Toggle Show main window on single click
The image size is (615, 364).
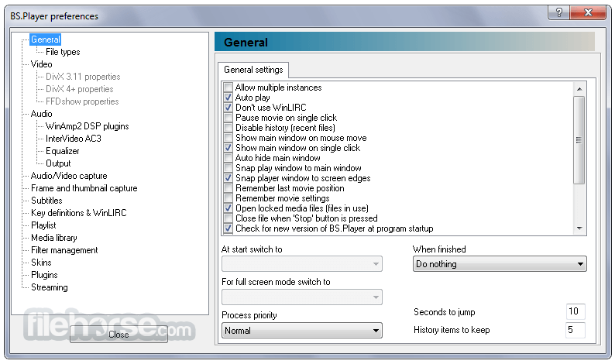228,148
